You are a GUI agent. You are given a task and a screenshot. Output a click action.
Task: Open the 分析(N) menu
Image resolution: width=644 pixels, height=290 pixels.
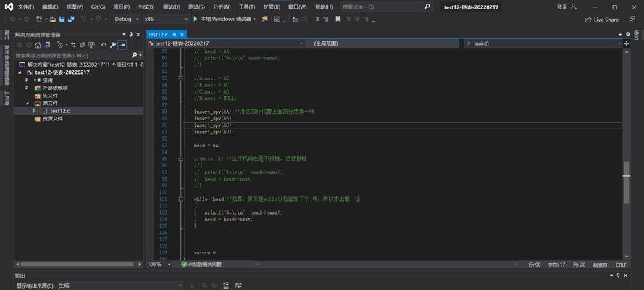[x=222, y=7]
